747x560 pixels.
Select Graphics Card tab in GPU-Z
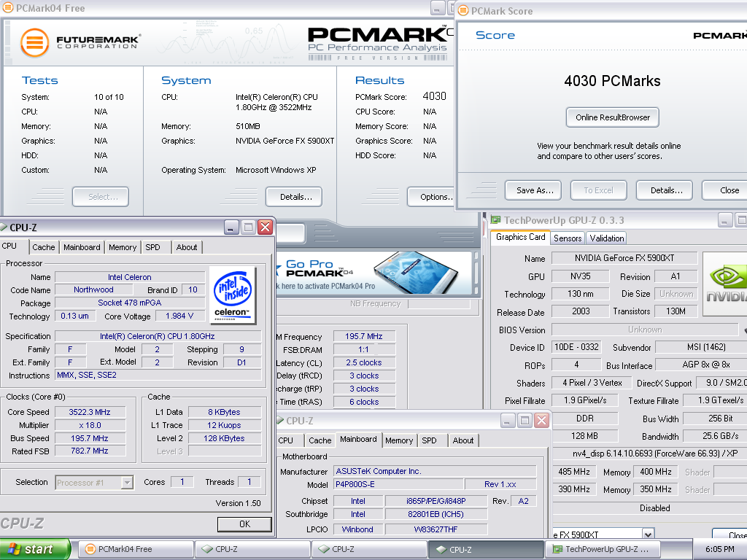point(520,237)
